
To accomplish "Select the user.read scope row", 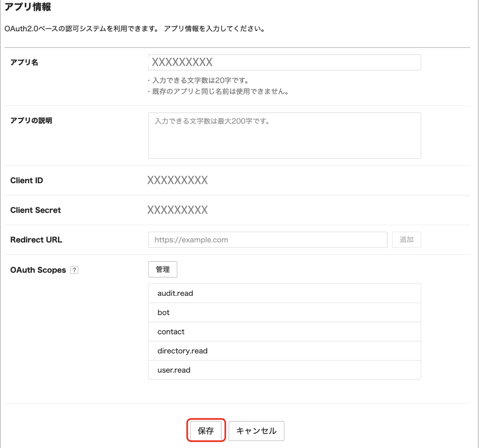I will click(285, 370).
